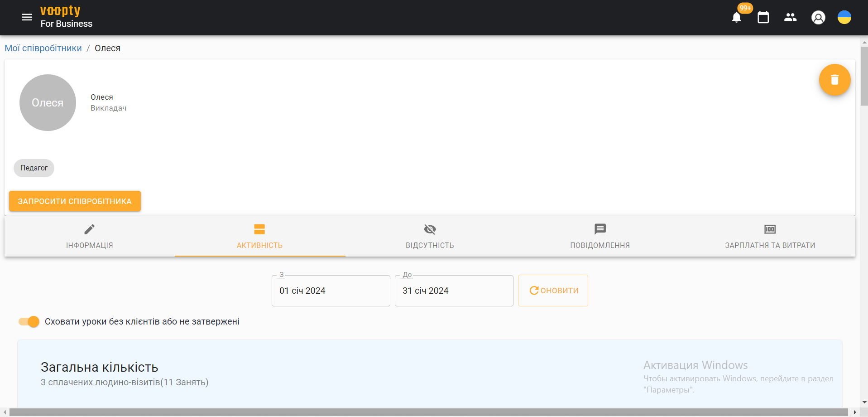Viewport: 868px width, 417px height.
Task: Open the hamburger navigation menu
Action: [27, 17]
